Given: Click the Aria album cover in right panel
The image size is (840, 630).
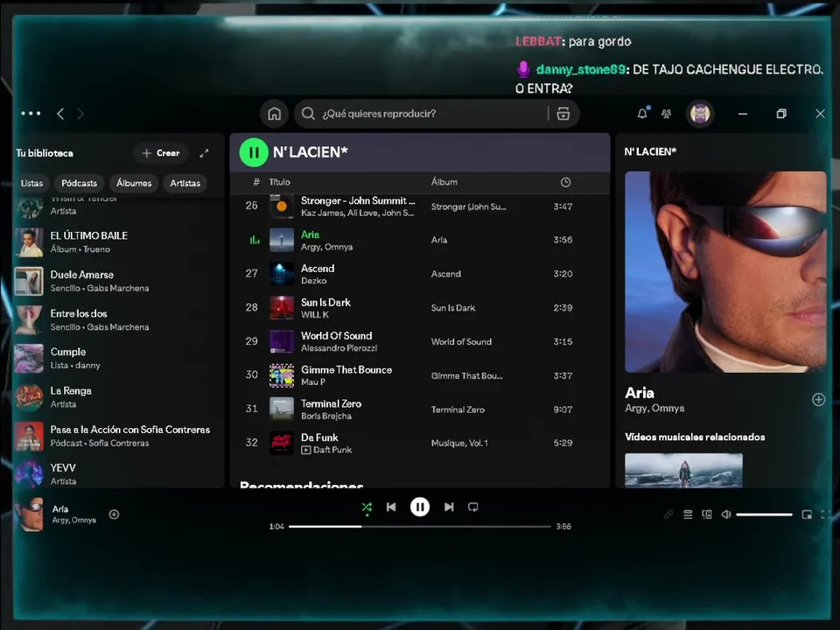Looking at the screenshot, I should coord(725,271).
